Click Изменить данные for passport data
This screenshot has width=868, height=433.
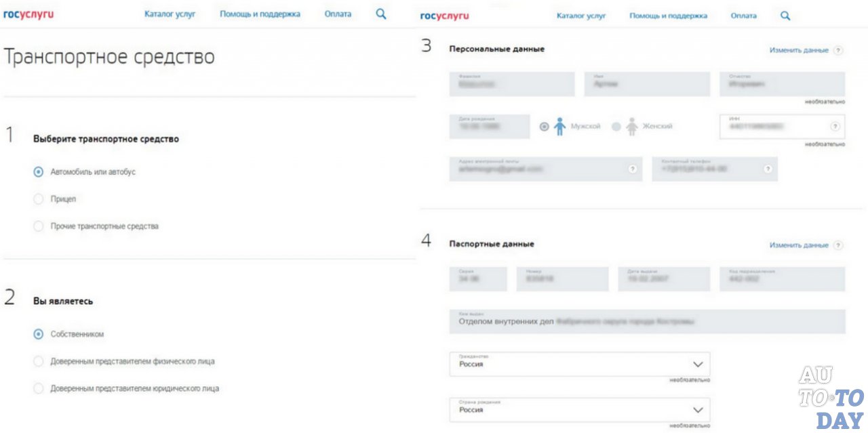coord(798,245)
